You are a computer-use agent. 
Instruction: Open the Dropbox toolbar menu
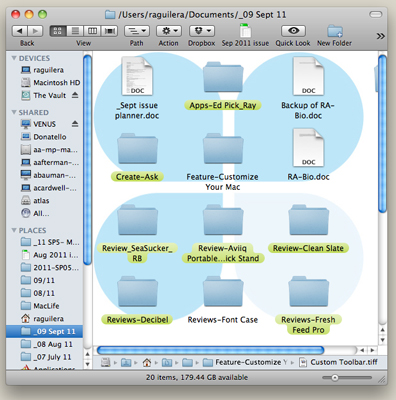point(202,31)
